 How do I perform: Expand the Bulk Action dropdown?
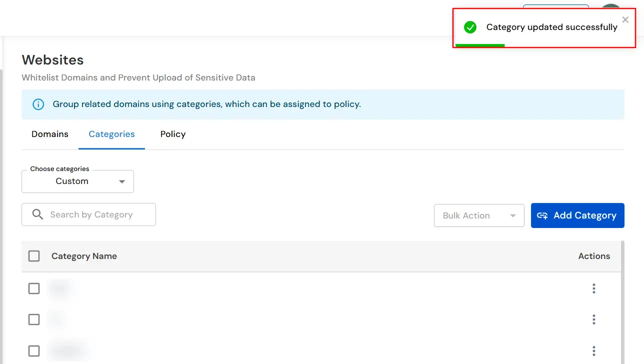[478, 215]
